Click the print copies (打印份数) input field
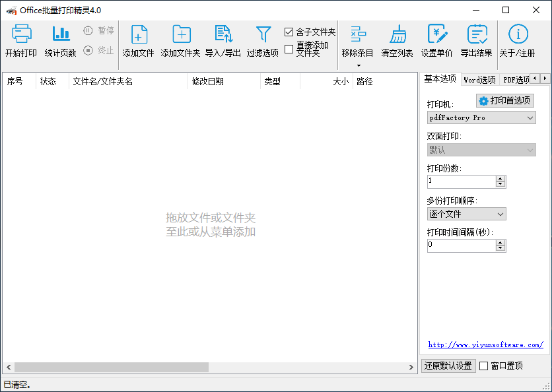Image resolution: width=552 pixels, height=392 pixels. [462, 181]
